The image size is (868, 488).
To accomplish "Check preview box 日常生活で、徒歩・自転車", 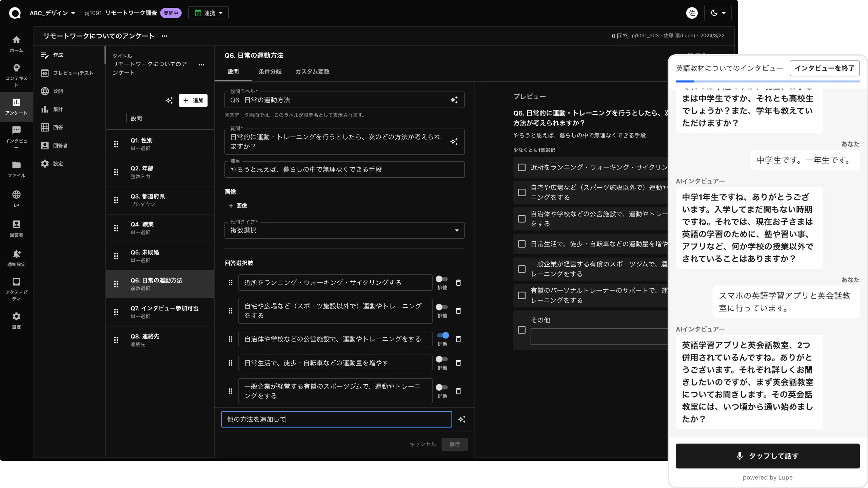I will tap(522, 244).
